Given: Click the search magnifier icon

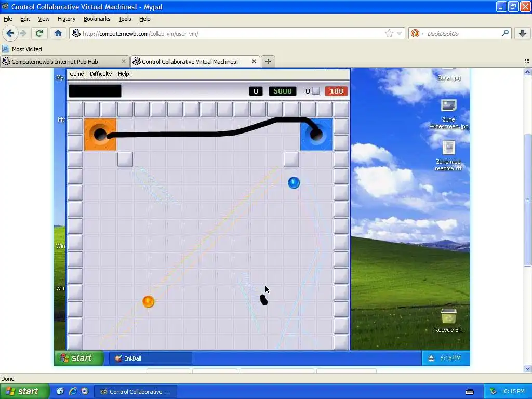Looking at the screenshot, I should pyautogui.click(x=505, y=33).
